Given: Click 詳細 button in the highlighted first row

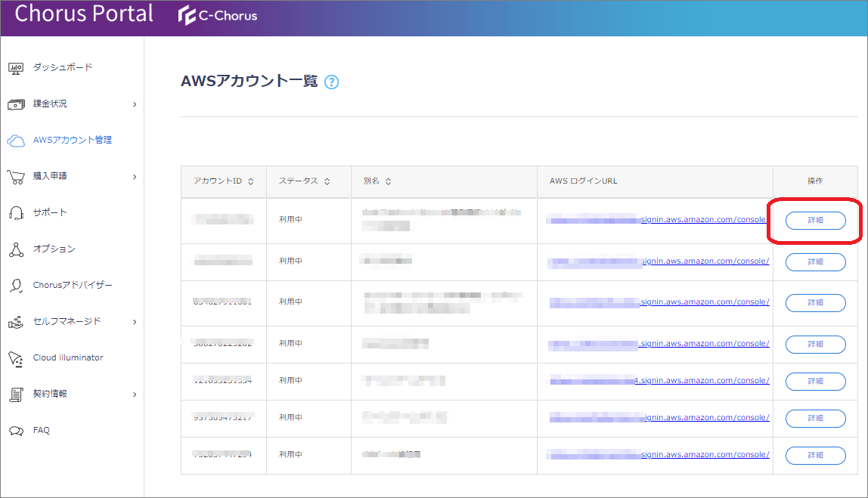Looking at the screenshot, I should point(815,221).
